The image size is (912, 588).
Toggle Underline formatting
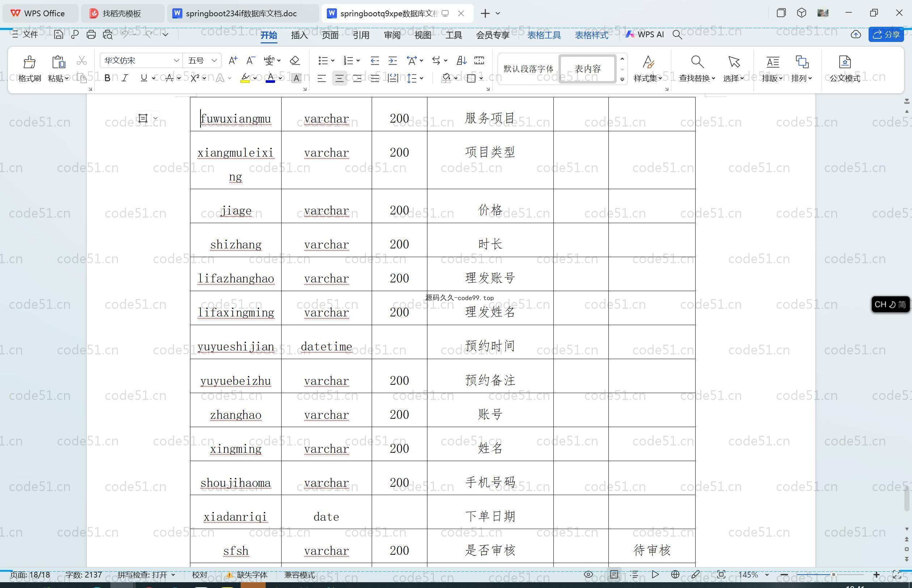coord(144,78)
